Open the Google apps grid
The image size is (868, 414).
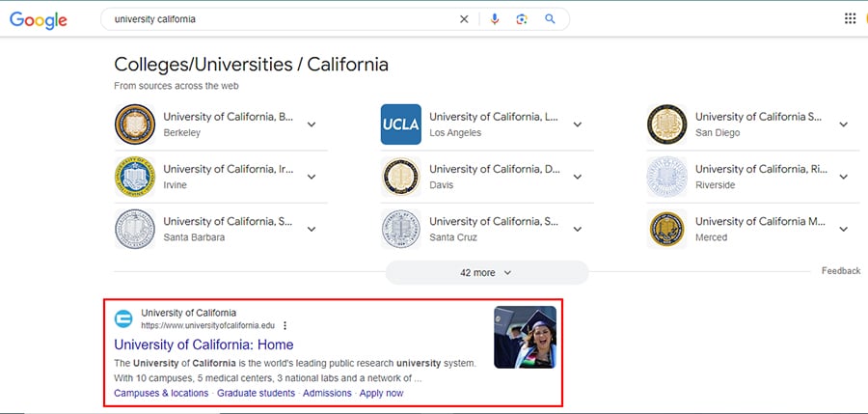coord(850,19)
